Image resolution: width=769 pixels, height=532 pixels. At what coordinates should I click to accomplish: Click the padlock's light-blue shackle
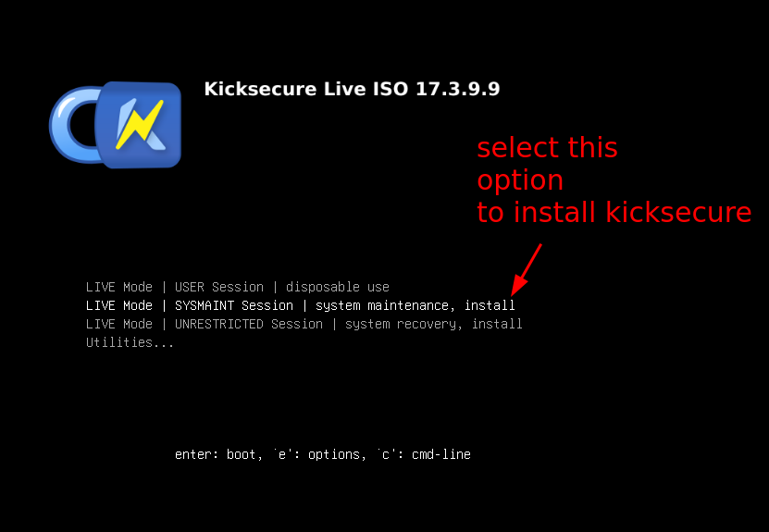(x=75, y=125)
